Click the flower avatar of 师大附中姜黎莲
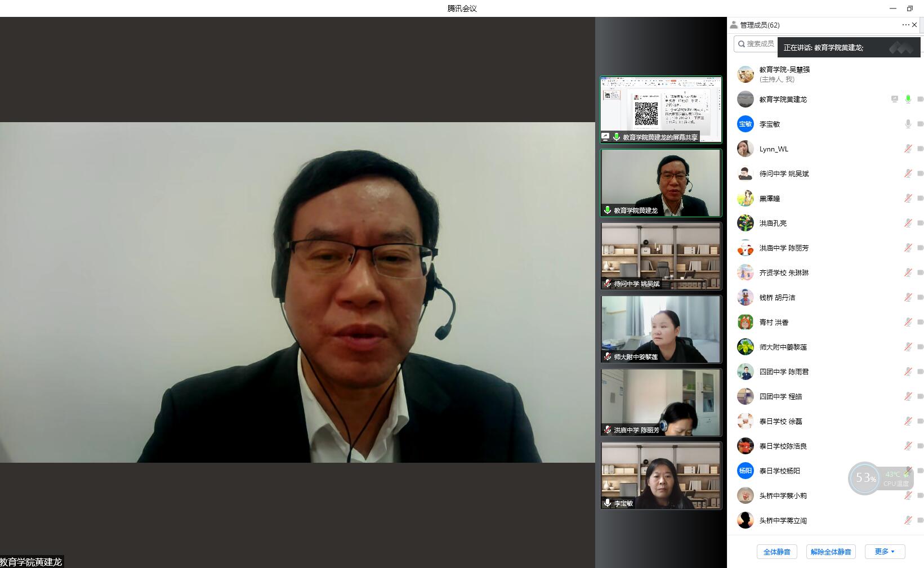Screen dimensions: 924x568 click(x=746, y=347)
